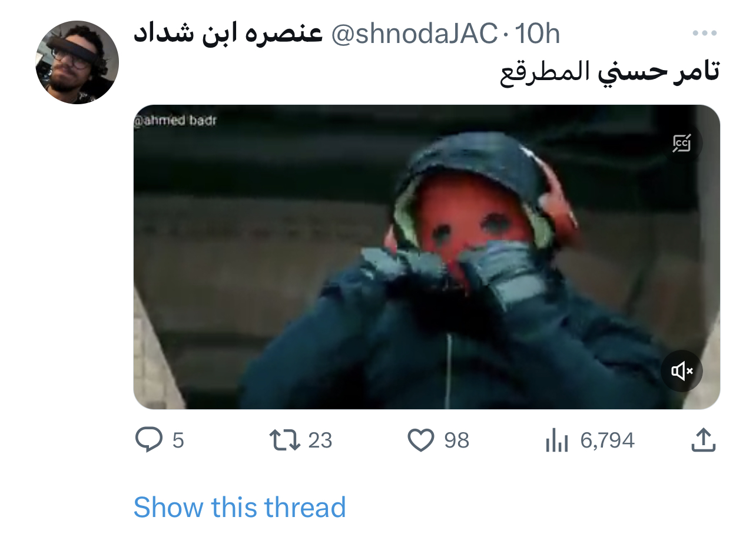Image resolution: width=756 pixels, height=550 pixels.
Task: Retweet the post using the arrows icon
Action: pyautogui.click(x=285, y=440)
